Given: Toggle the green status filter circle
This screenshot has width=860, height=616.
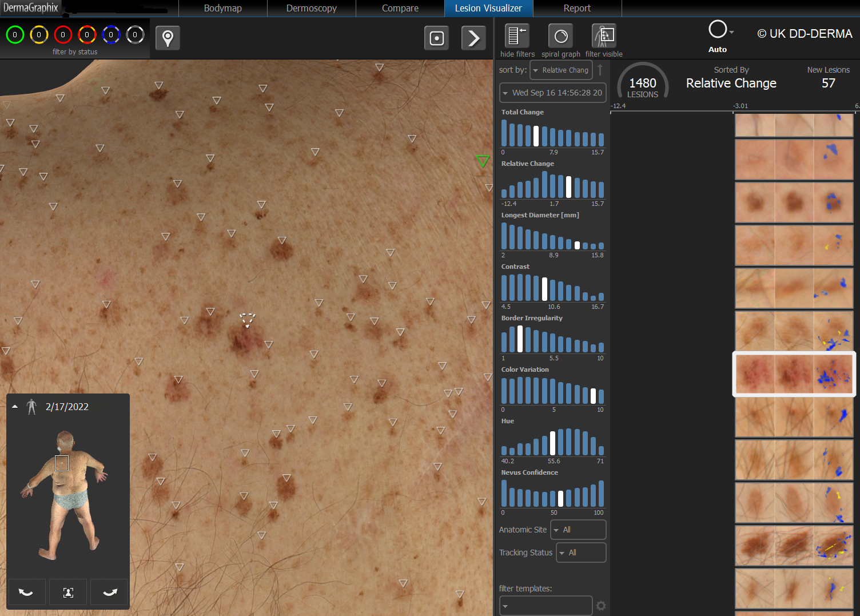Looking at the screenshot, I should tap(15, 35).
